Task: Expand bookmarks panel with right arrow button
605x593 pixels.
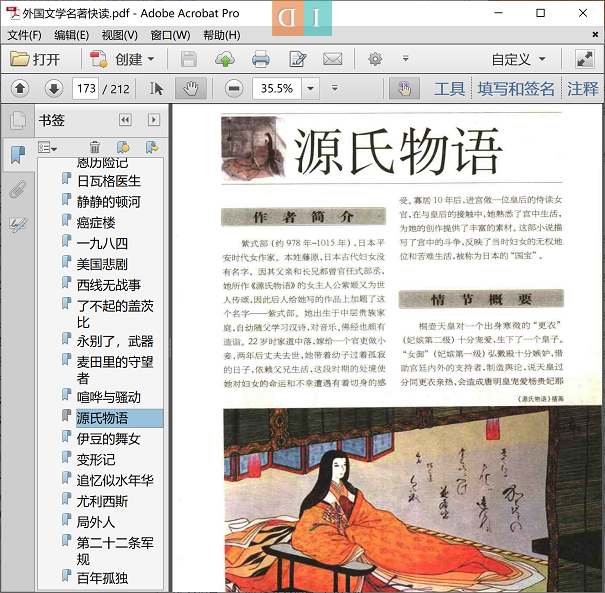Action: pos(154,120)
